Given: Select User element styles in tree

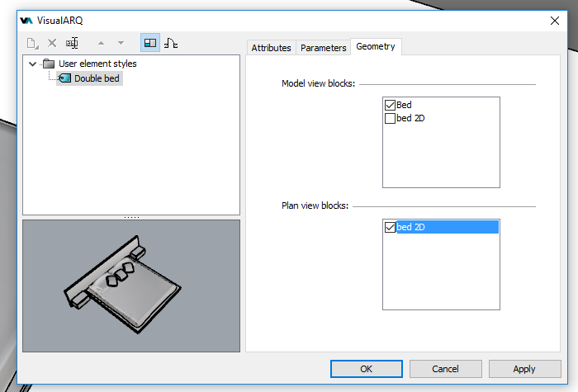Looking at the screenshot, I should click(x=97, y=64).
